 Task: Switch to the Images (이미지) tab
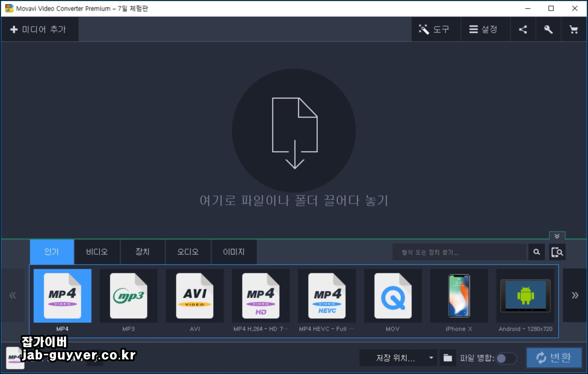click(x=234, y=252)
